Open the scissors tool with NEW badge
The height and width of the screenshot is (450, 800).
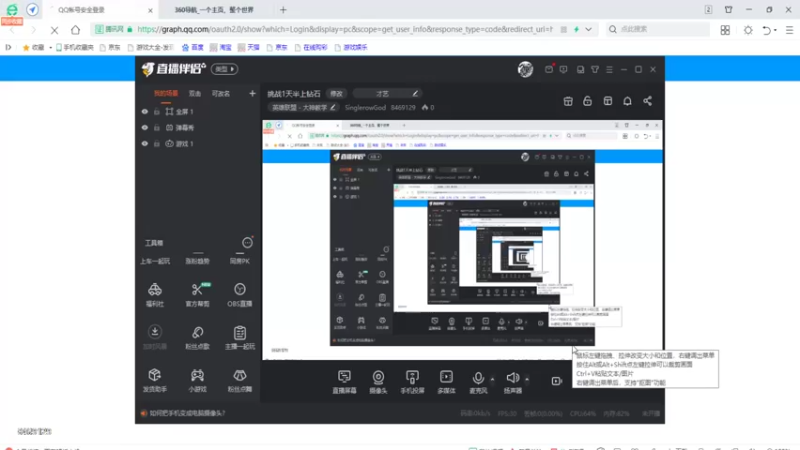coord(197,294)
